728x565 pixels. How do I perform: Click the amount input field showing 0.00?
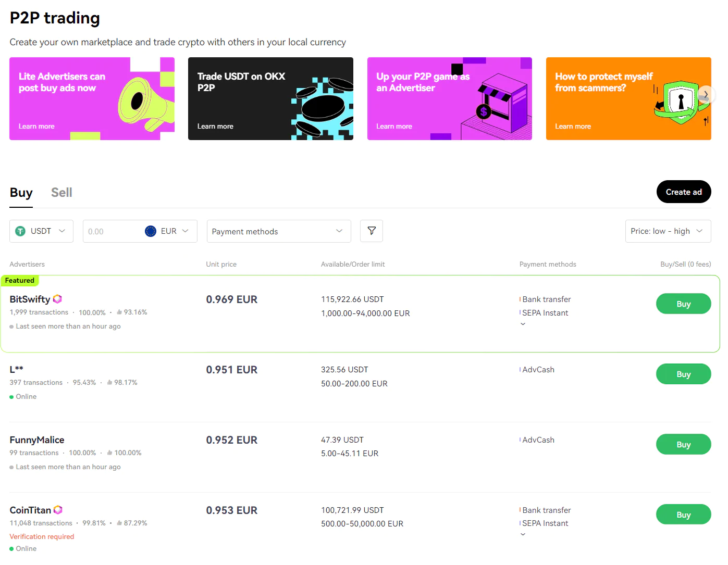click(112, 231)
